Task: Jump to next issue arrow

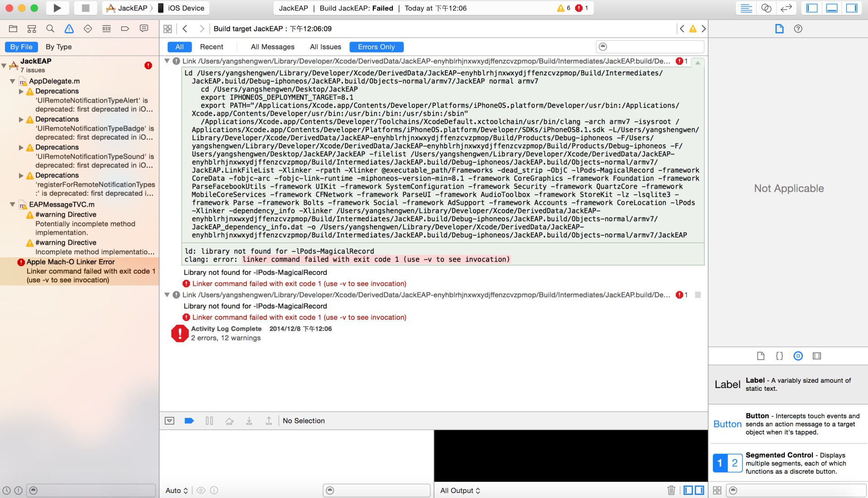Action: click(703, 28)
